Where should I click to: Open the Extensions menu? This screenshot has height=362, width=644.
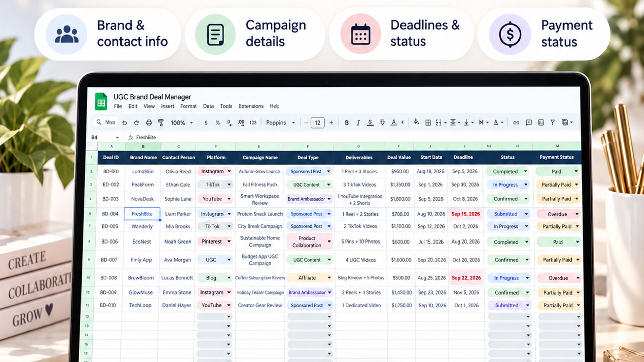point(251,106)
